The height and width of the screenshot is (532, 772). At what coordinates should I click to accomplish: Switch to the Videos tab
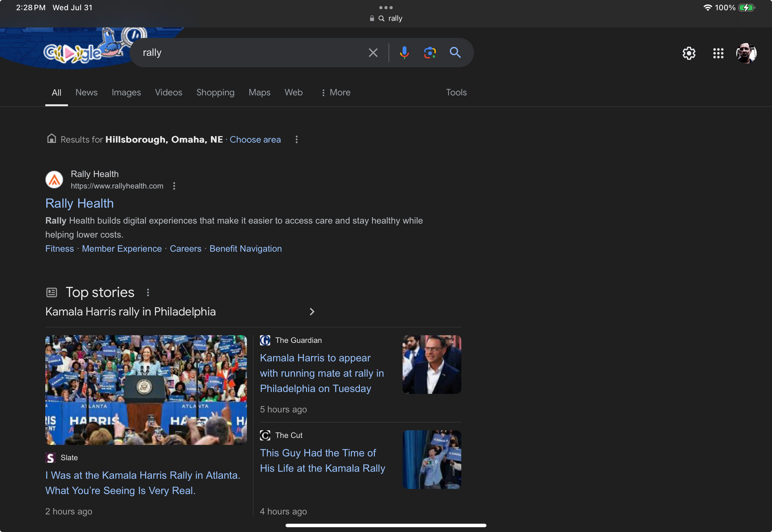[x=168, y=92]
